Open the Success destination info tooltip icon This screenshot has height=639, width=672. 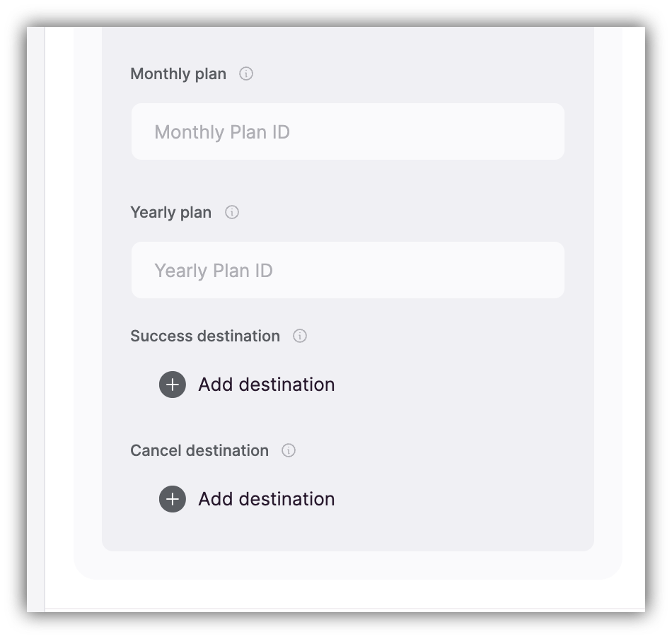(x=299, y=336)
